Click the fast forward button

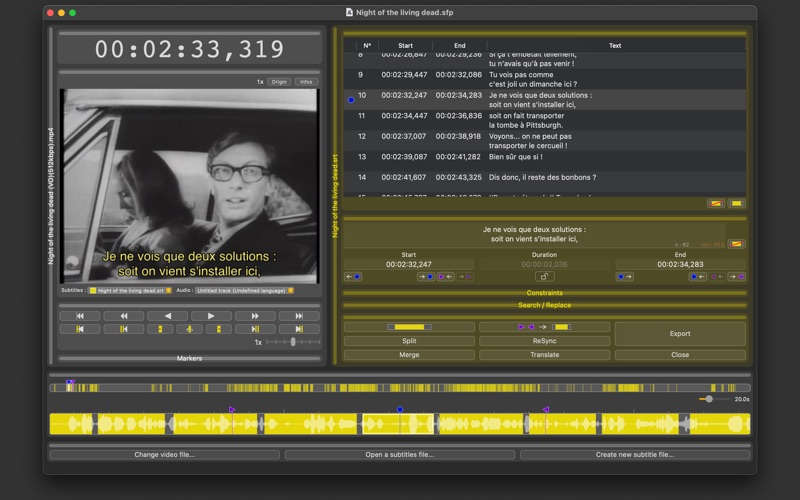(255, 316)
